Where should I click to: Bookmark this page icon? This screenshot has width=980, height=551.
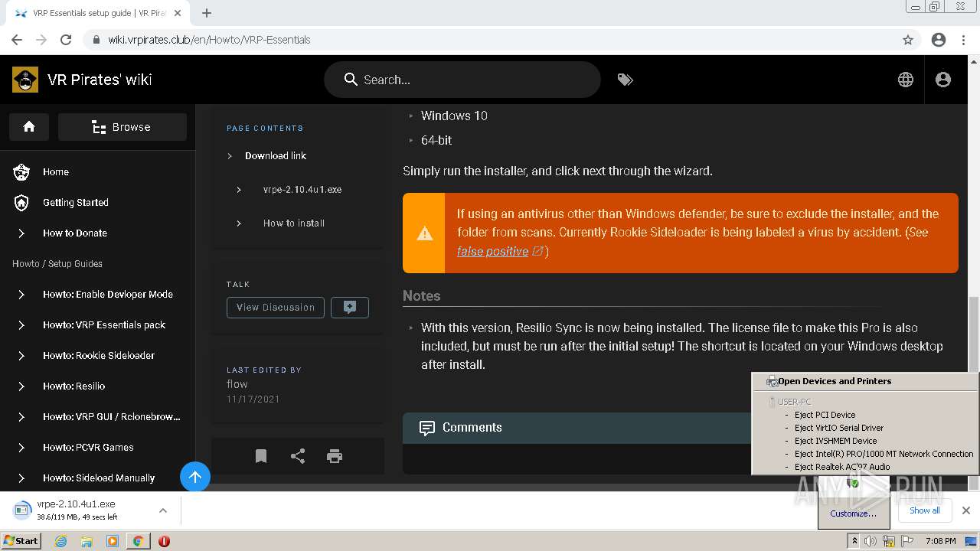pos(261,456)
